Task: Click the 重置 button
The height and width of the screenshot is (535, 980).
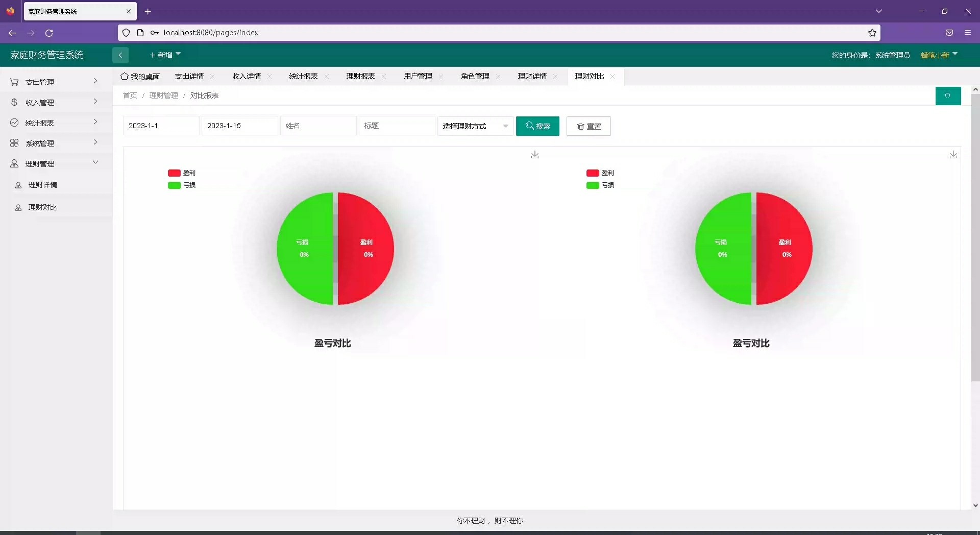Action: click(x=589, y=126)
